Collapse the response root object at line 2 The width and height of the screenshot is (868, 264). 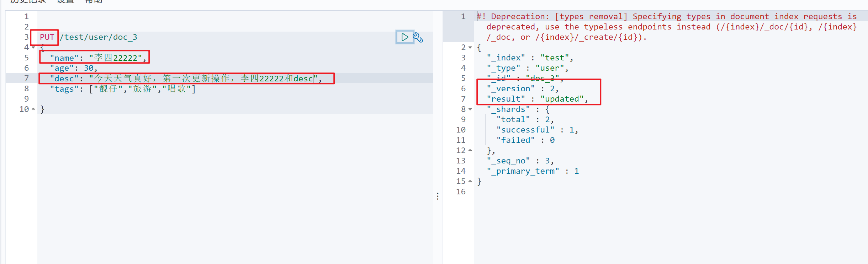tap(470, 47)
